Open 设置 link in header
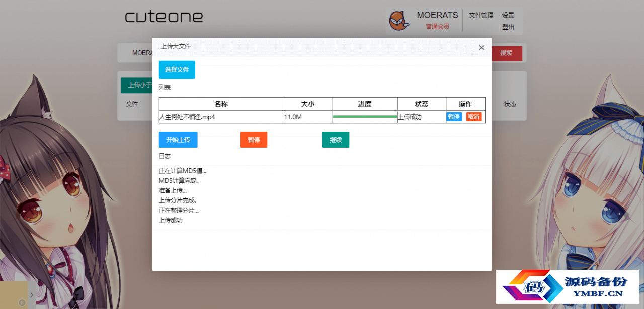The image size is (644, 309). (508, 16)
